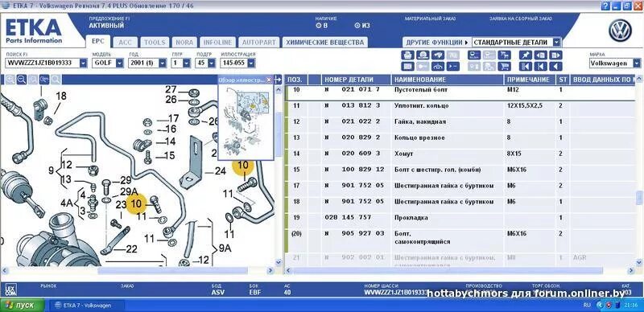The height and width of the screenshot is (312, 644).
Task: Click the VIN search input field
Action: [43, 64]
